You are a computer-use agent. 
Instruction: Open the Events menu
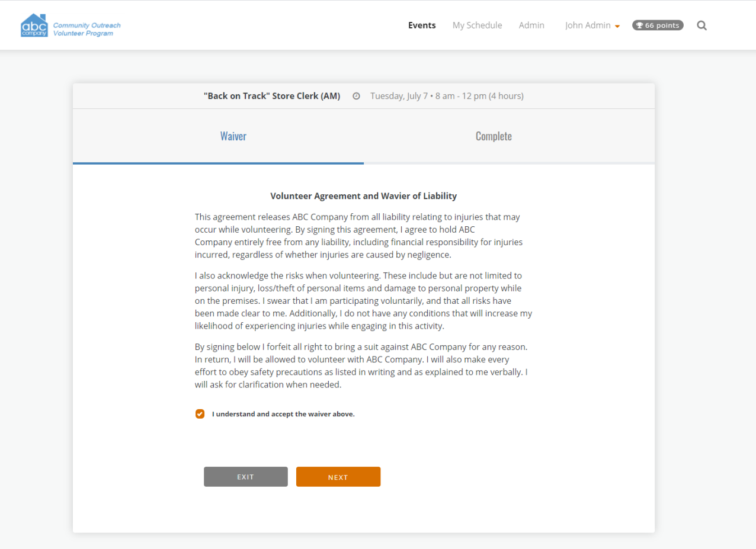[421, 25]
